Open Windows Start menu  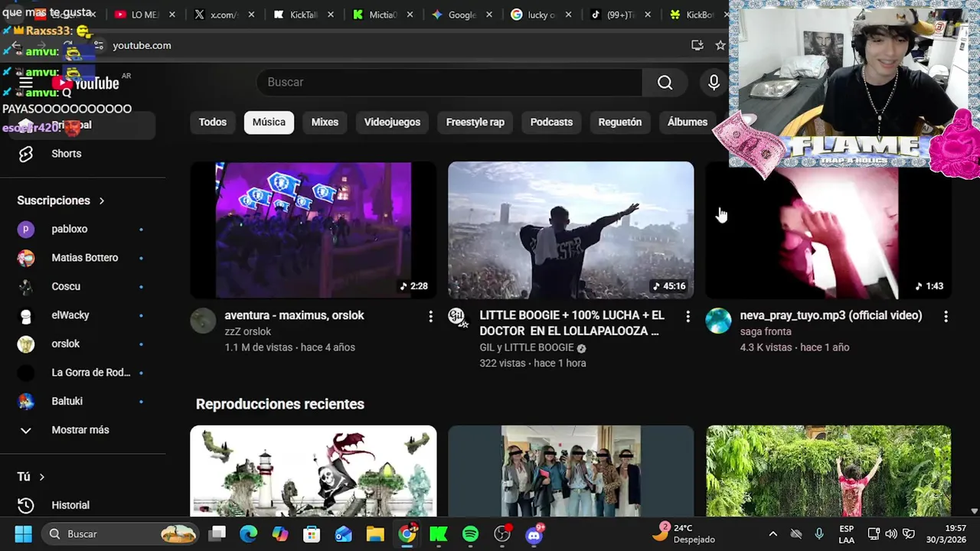[x=23, y=534]
